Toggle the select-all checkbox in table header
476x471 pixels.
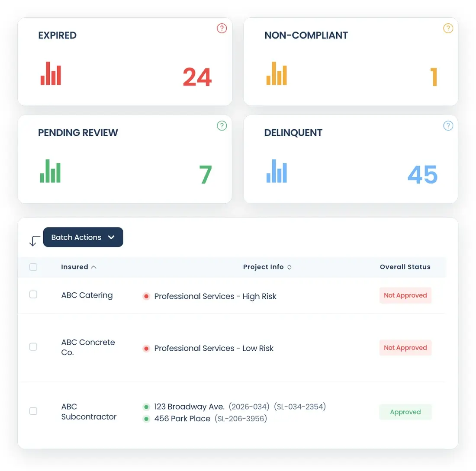click(33, 267)
